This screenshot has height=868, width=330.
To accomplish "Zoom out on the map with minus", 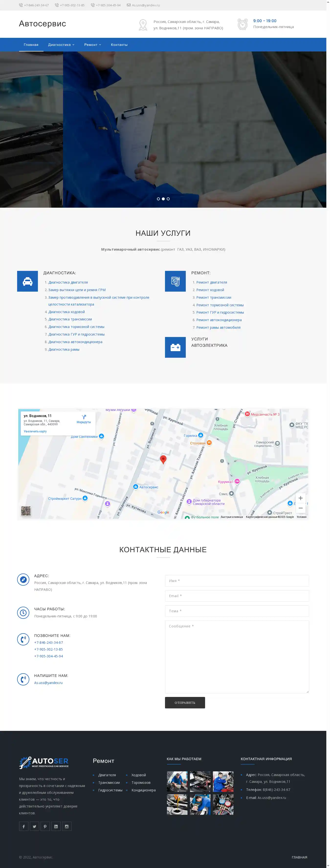I will (x=300, y=508).
